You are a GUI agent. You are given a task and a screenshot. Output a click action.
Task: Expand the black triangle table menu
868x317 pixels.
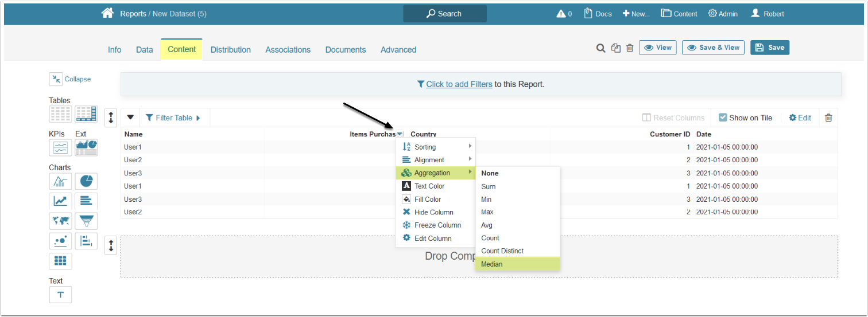(130, 118)
